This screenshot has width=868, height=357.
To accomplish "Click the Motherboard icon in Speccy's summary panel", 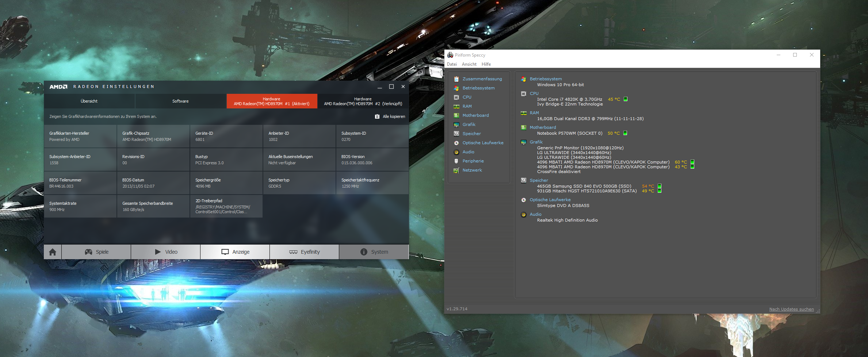I will 524,127.
